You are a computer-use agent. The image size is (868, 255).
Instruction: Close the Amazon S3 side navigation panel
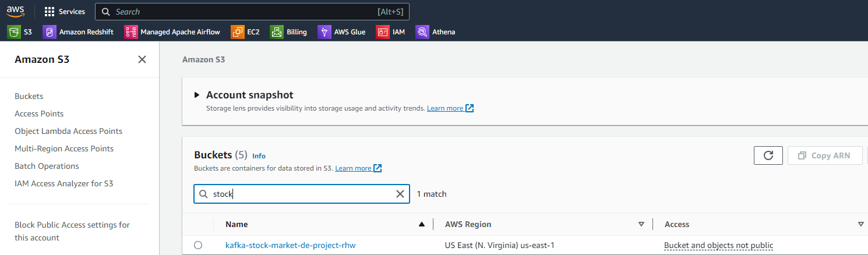pos(142,59)
